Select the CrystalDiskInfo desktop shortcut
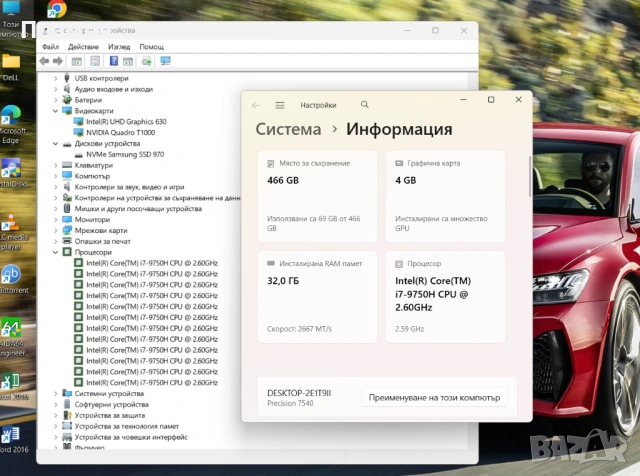The image size is (640, 476). [x=11, y=172]
